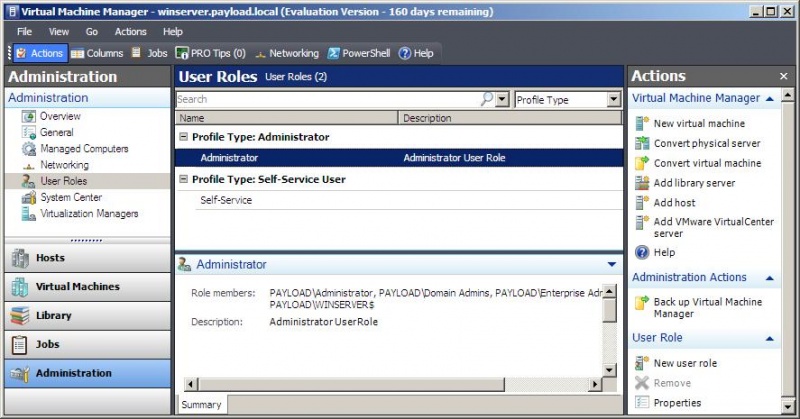Open the Profile Type dropdown

point(613,100)
